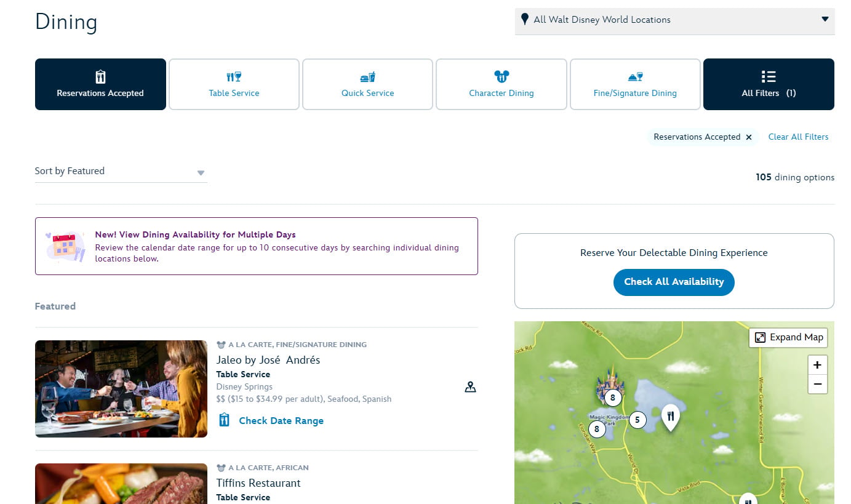Click the calendar icon beside Check Date Range
This screenshot has width=851, height=504.
coord(225,420)
